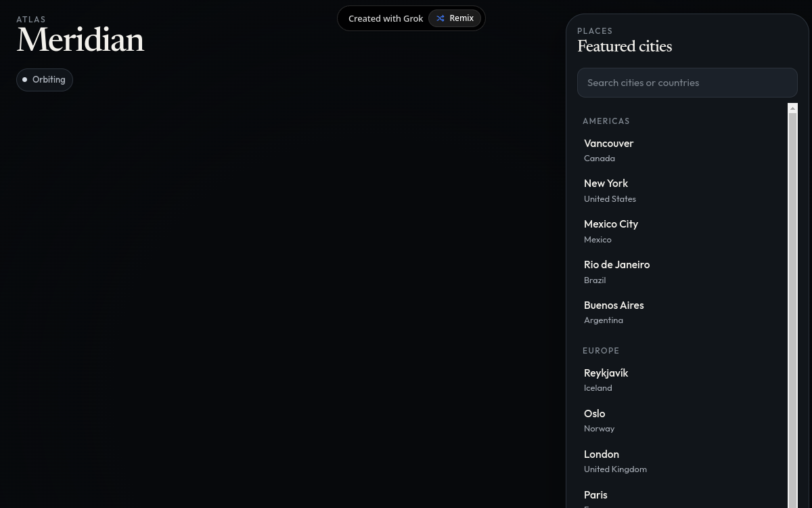
Task: Open the Paris city entry
Action: pyautogui.click(x=682, y=496)
